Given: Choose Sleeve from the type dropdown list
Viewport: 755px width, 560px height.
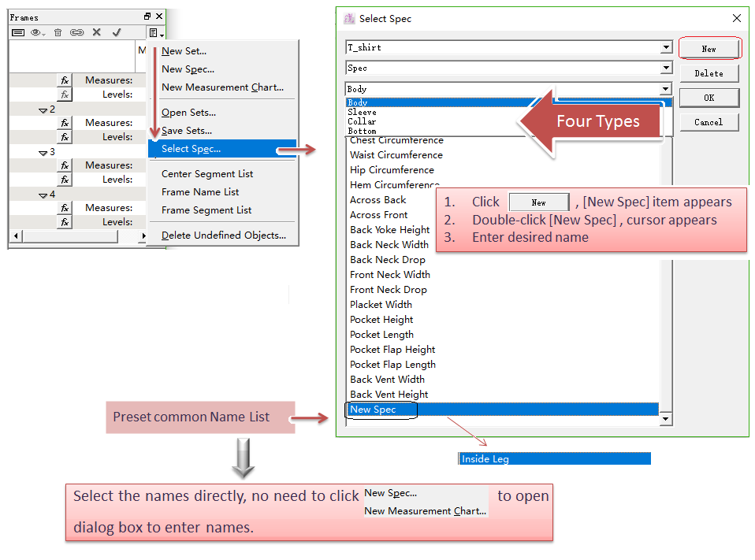Looking at the screenshot, I should click(363, 112).
